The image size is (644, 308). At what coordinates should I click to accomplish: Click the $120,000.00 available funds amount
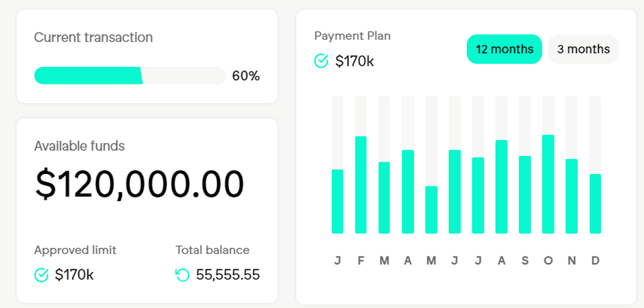[140, 184]
